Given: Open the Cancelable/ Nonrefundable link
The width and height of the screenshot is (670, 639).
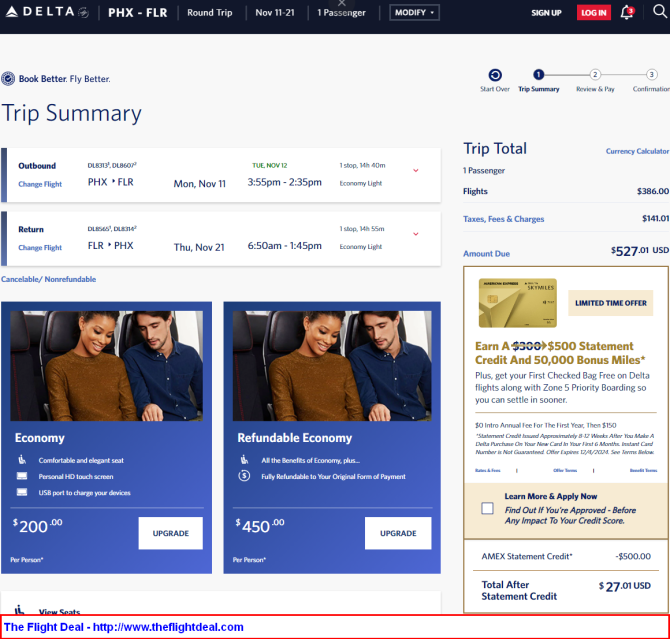Looking at the screenshot, I should coord(48,280).
